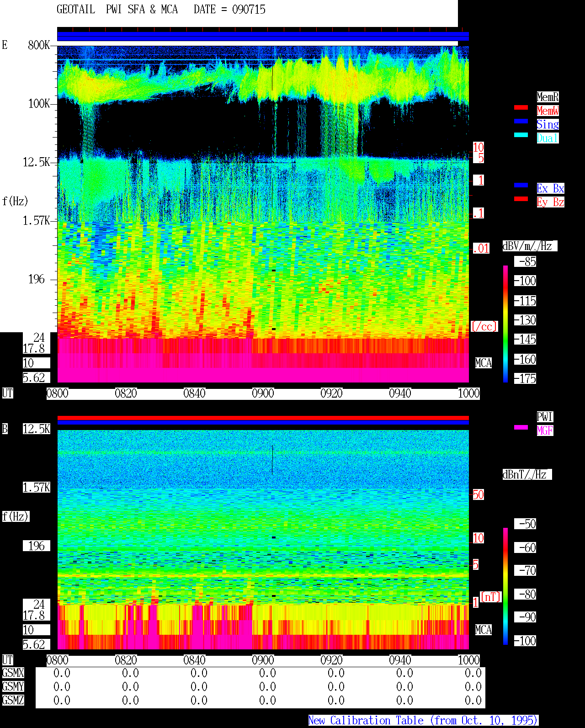Screen dimensions: 585x728
Task: Select the MemW legend label
Action: tap(548, 111)
